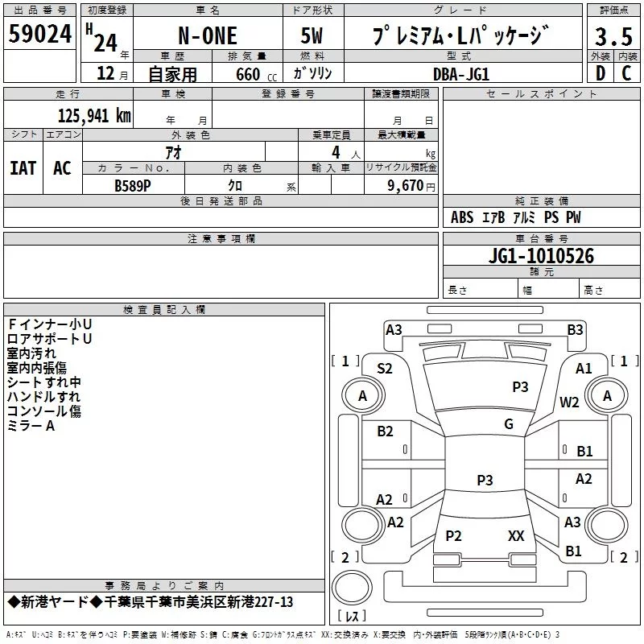Click interior grade letter C
Viewport: 644px width, 644px height.
(x=626, y=73)
